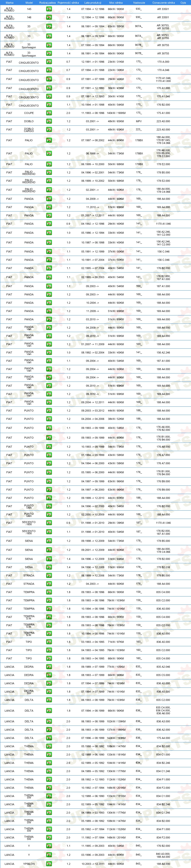This screenshot has height=868, width=191.
Task: Select the power value "71kW / 97KM"
Action: click(x=116, y=642)
